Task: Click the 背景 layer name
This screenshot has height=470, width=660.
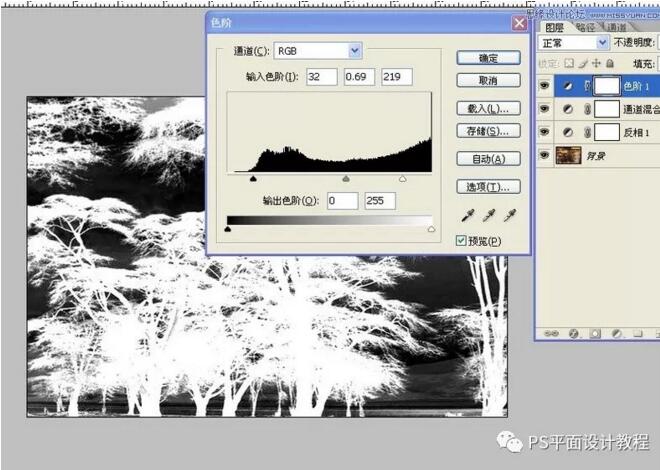Action: click(x=596, y=156)
